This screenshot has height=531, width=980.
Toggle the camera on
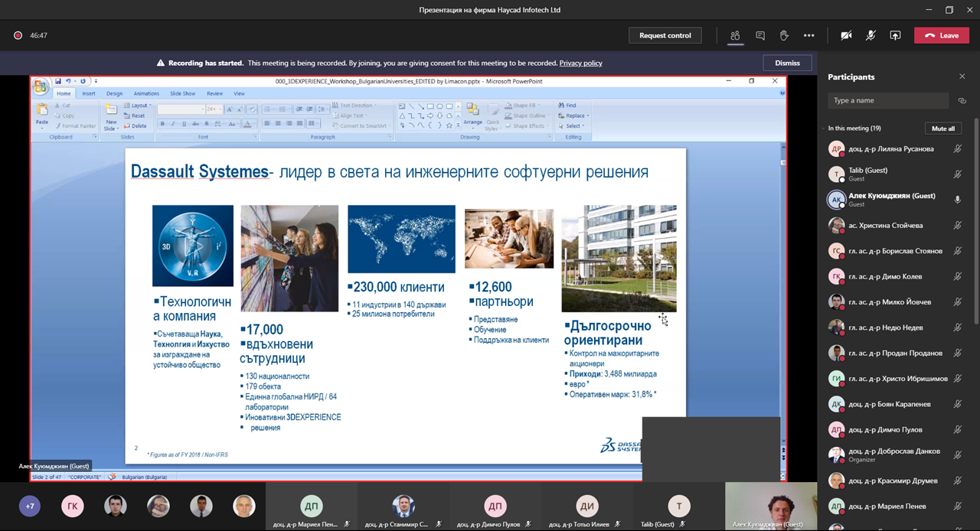[846, 35]
